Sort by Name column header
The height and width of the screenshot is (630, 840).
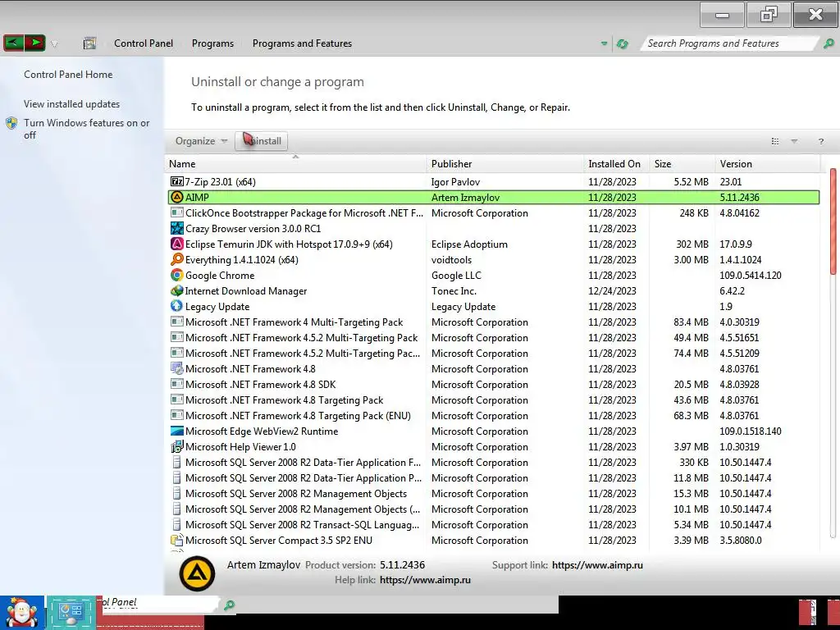point(296,164)
